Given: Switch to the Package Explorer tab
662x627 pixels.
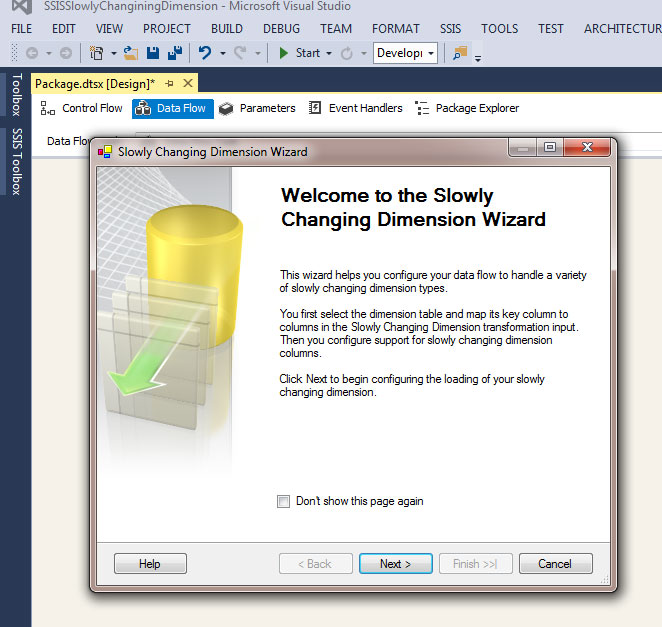Looking at the screenshot, I should (x=467, y=109).
